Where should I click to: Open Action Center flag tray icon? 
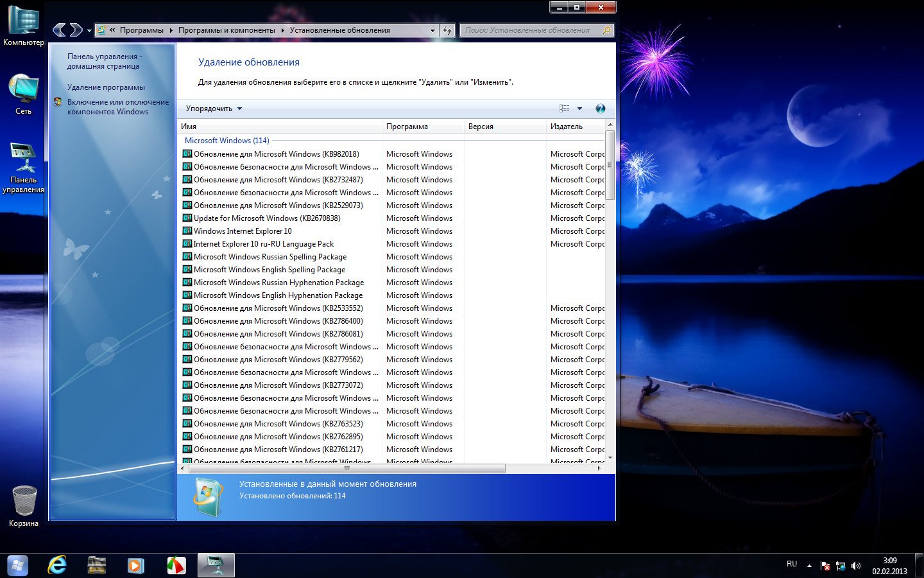[x=825, y=566]
